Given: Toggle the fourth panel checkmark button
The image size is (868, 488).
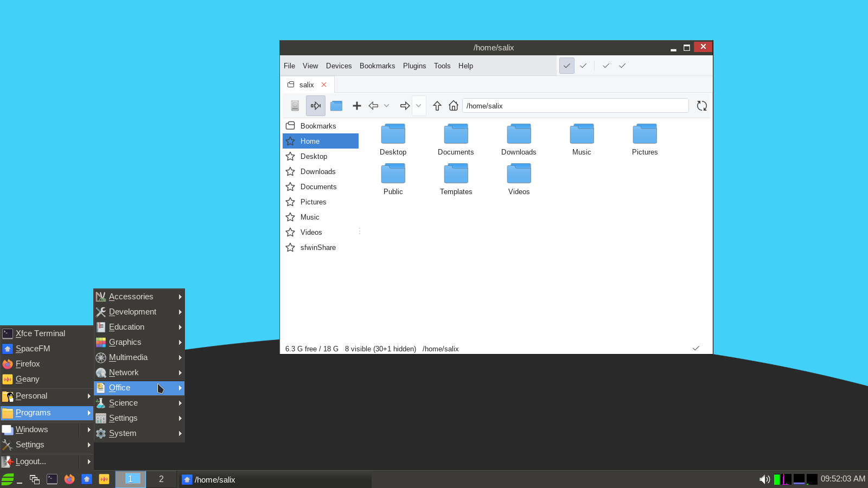Looking at the screenshot, I should click(622, 66).
